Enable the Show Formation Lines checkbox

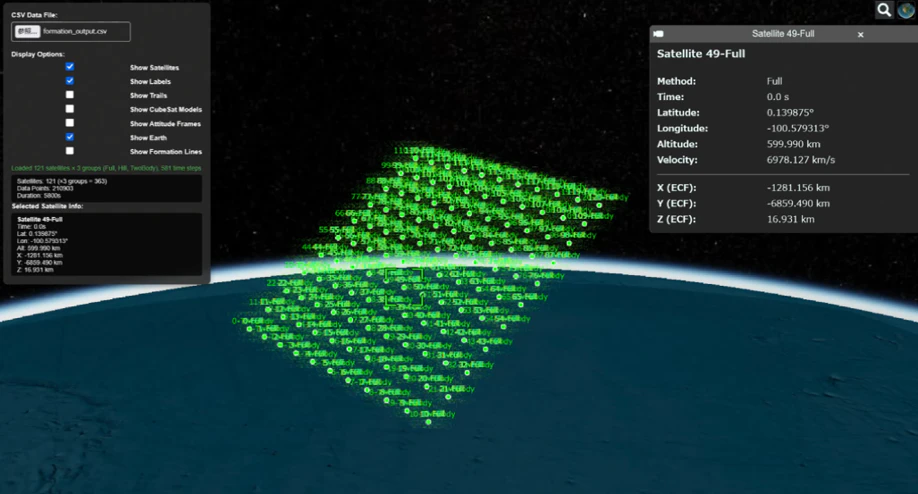pos(70,151)
